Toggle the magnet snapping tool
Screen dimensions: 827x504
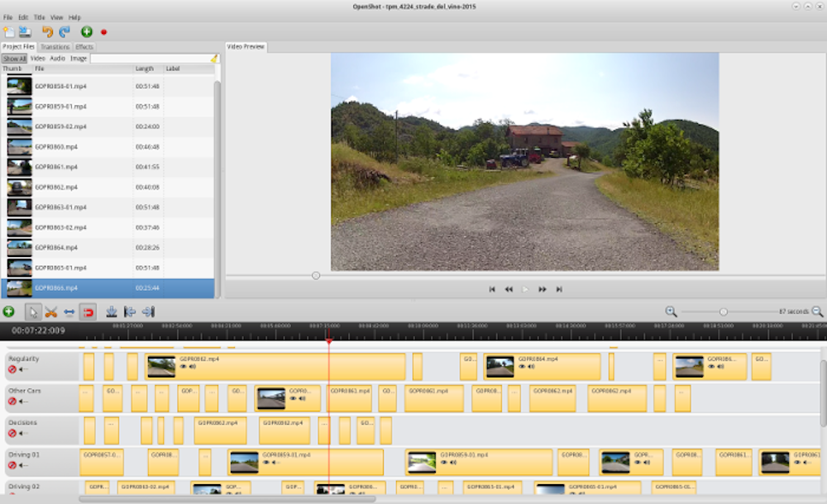pyautogui.click(x=88, y=311)
